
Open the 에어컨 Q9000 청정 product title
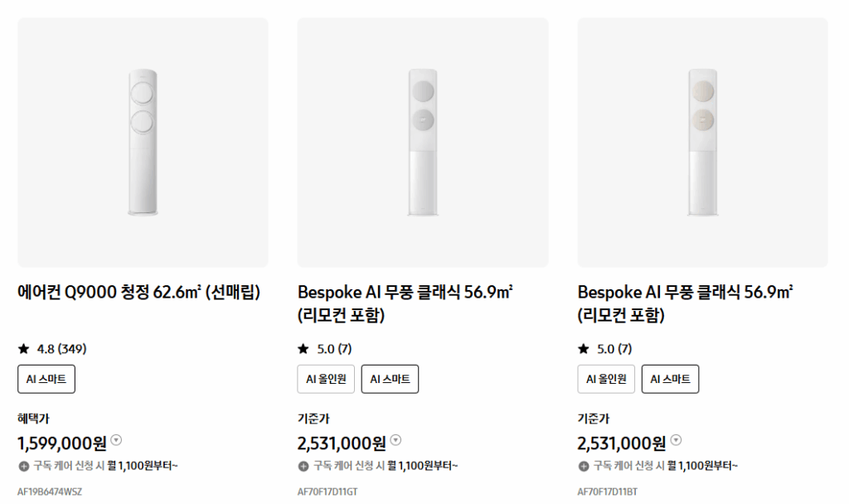click(138, 291)
